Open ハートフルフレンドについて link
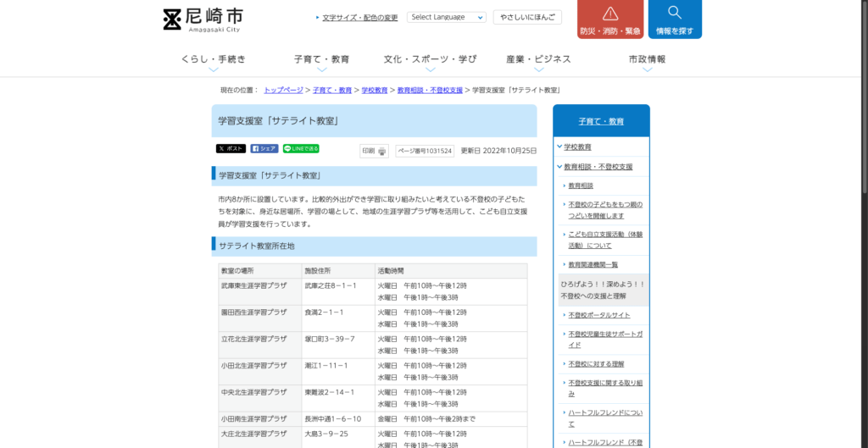The width and height of the screenshot is (868, 448). point(605,418)
